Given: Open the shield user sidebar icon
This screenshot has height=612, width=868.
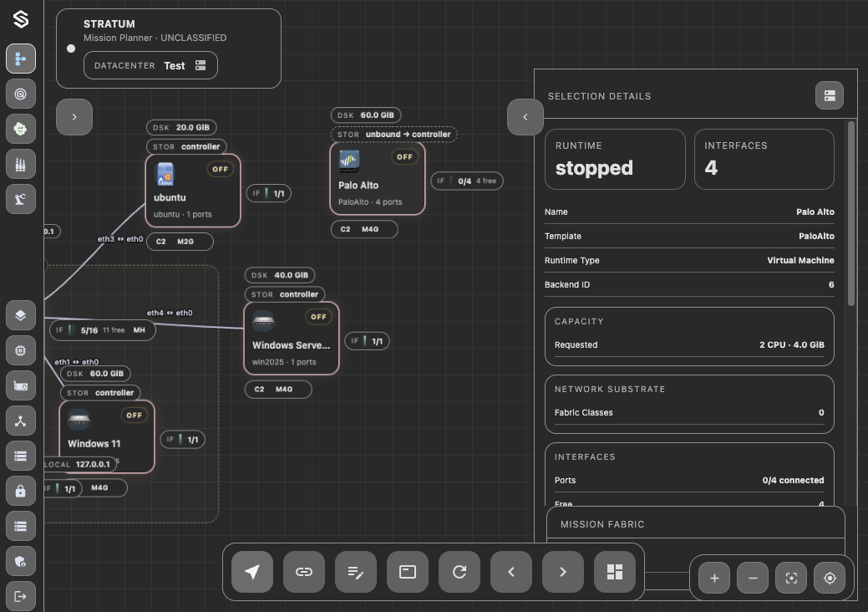Looking at the screenshot, I should click(x=21, y=562).
